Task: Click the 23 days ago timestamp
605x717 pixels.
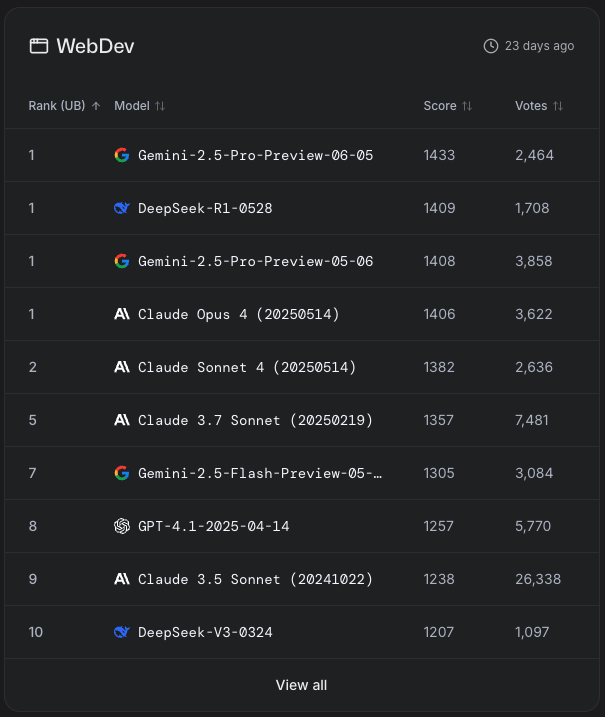Action: [x=540, y=46]
